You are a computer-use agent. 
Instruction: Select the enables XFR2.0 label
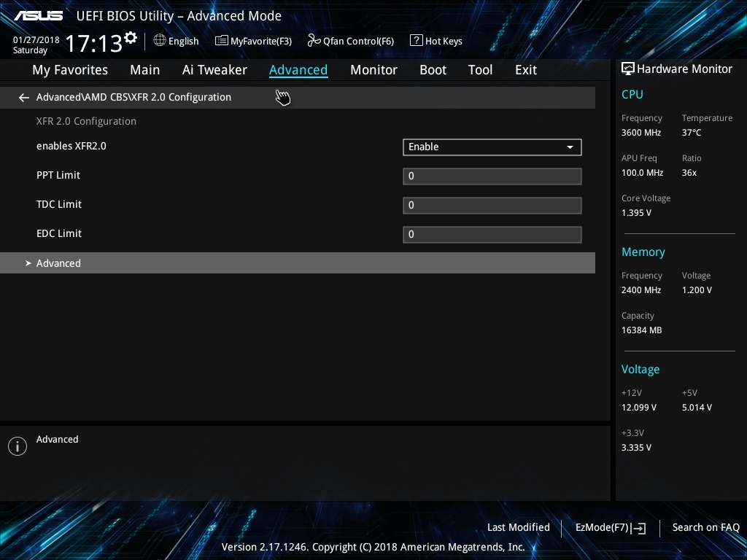71,146
